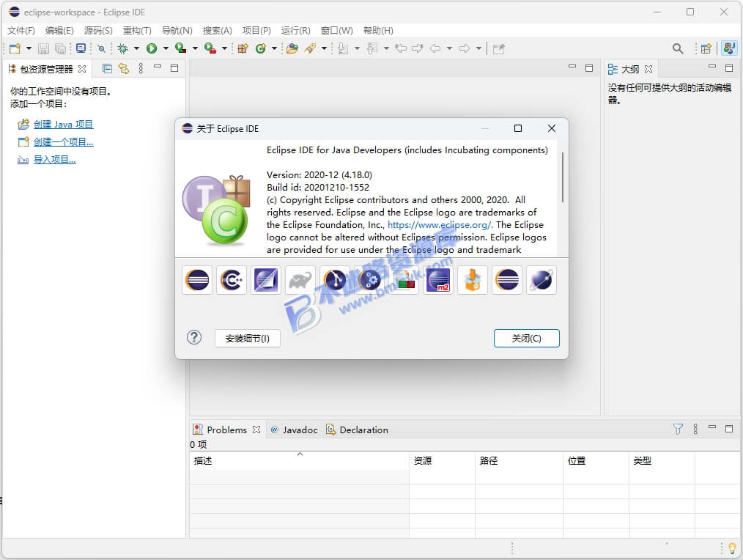This screenshot has height=560, width=743.
Task: Click the Open Type folder icon
Action: click(x=292, y=48)
